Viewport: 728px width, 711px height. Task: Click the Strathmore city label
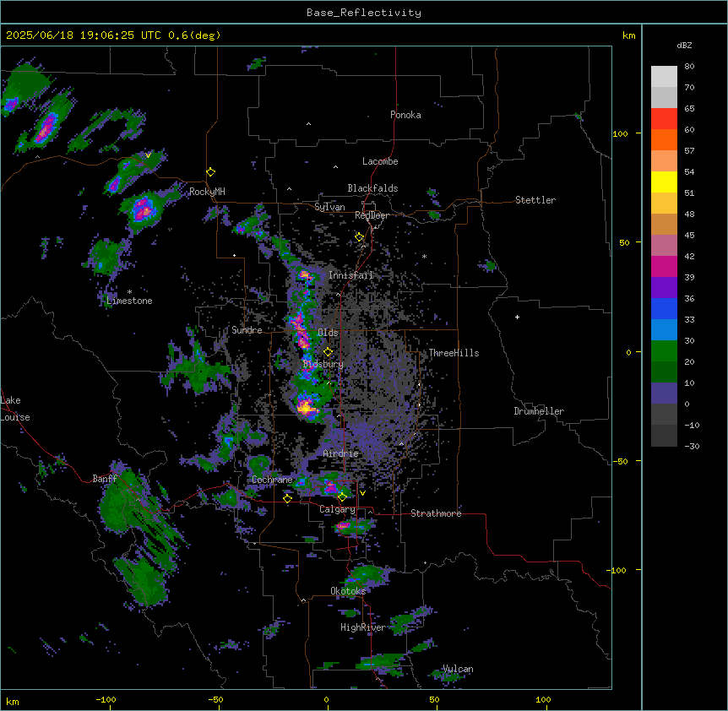pos(436,513)
